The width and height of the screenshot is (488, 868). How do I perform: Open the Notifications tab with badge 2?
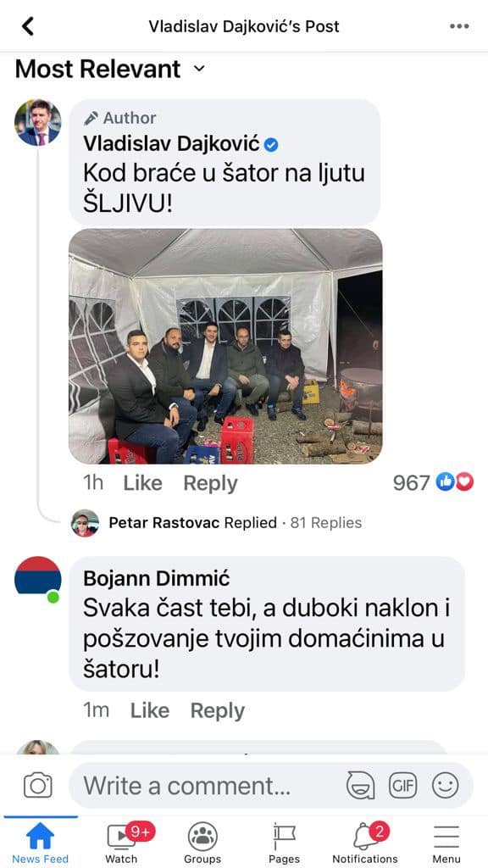click(x=365, y=843)
